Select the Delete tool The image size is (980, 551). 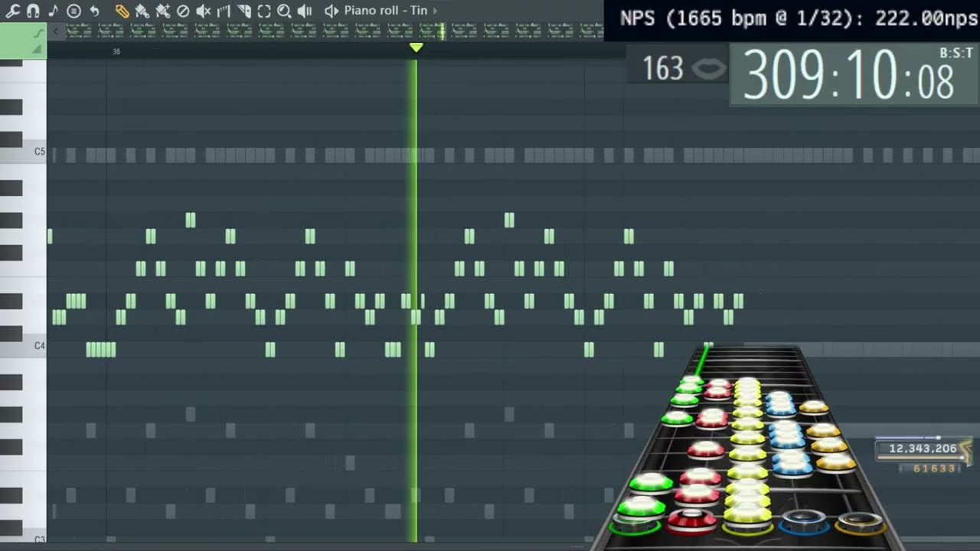[183, 11]
